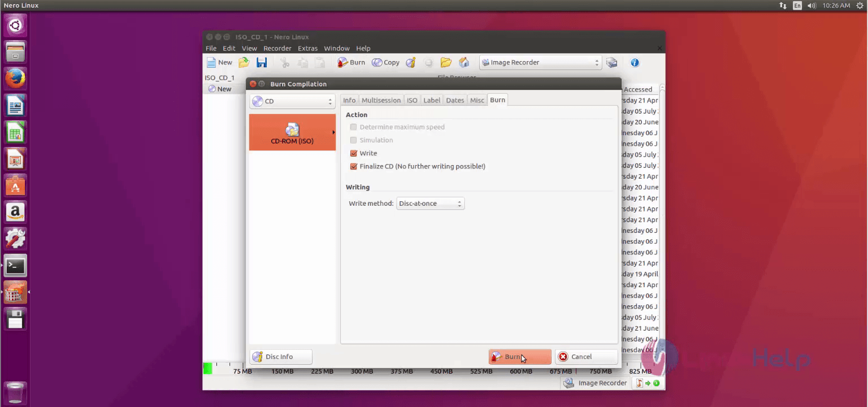Open Amazon from the launcher
The height and width of the screenshot is (407, 868).
15,212
